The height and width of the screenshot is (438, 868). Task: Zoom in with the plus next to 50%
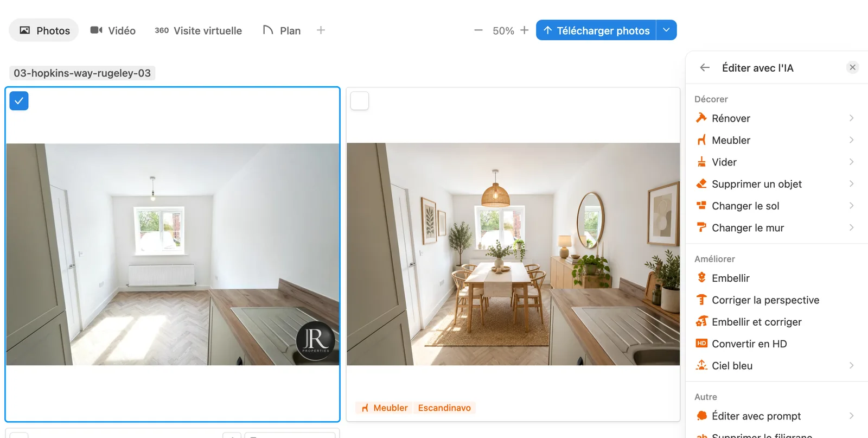[524, 30]
